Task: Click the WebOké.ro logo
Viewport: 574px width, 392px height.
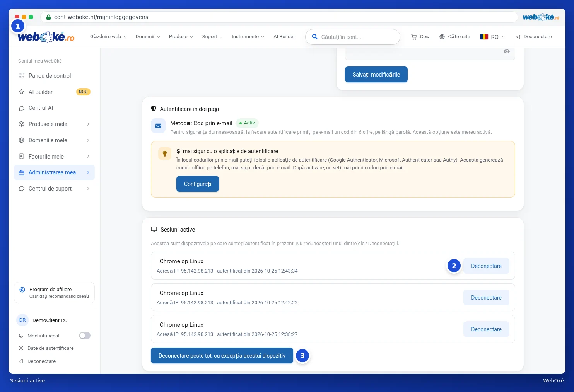Action: pyautogui.click(x=46, y=37)
